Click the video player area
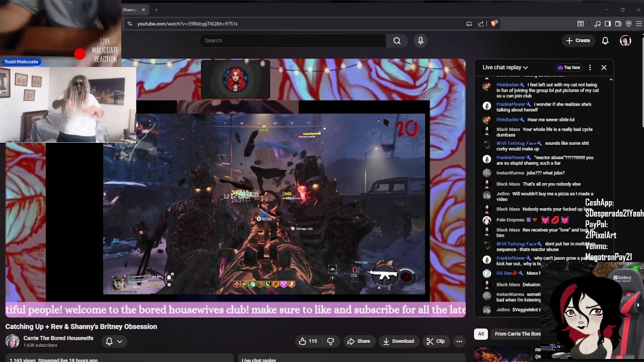 [235, 188]
